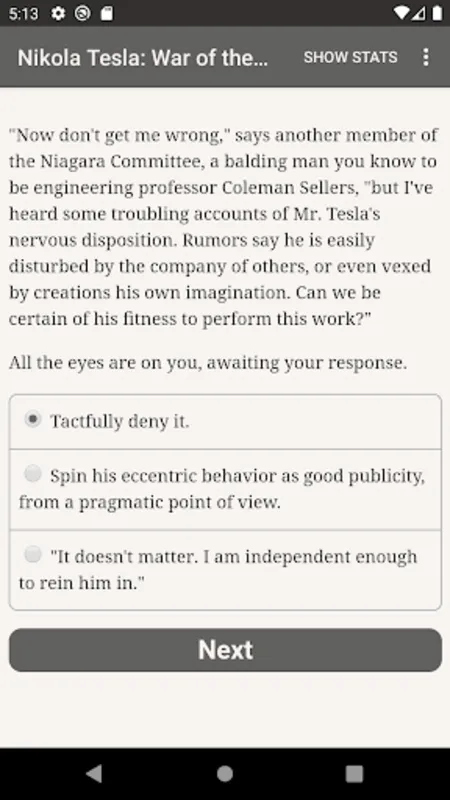Viewport: 450px width, 800px height.
Task: Tap the battery icon in status bar
Action: pos(437,13)
